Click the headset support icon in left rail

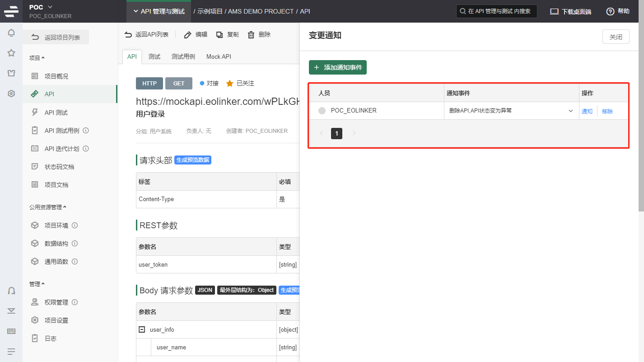(x=11, y=291)
